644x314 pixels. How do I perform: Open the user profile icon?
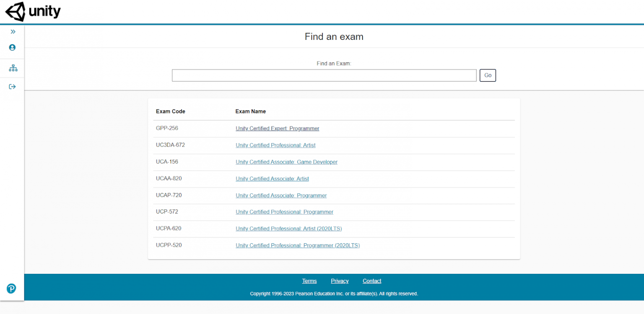point(12,48)
